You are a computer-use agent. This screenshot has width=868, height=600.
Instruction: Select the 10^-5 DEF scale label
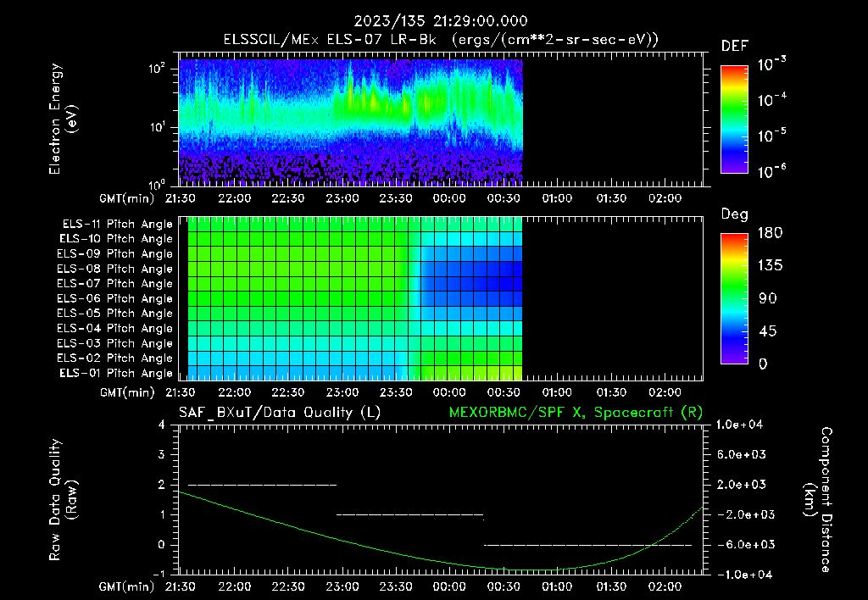(771, 136)
